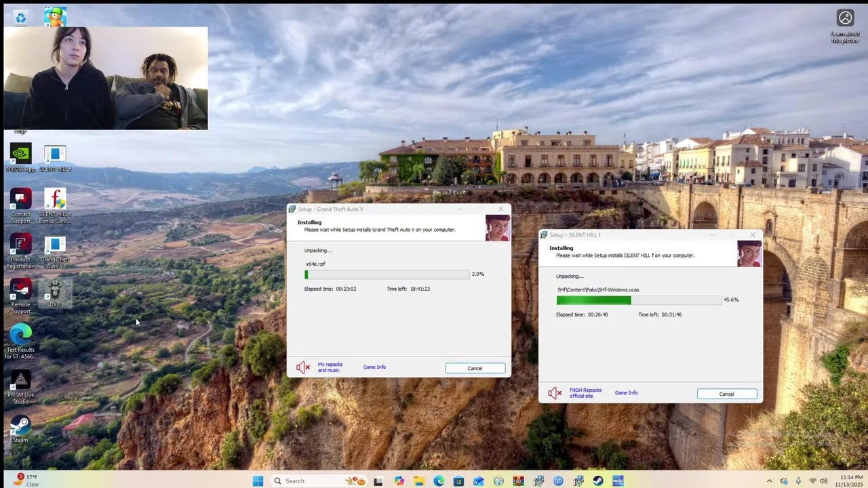Click the microphone icon in system tray
868x488 pixels.
click(798, 481)
